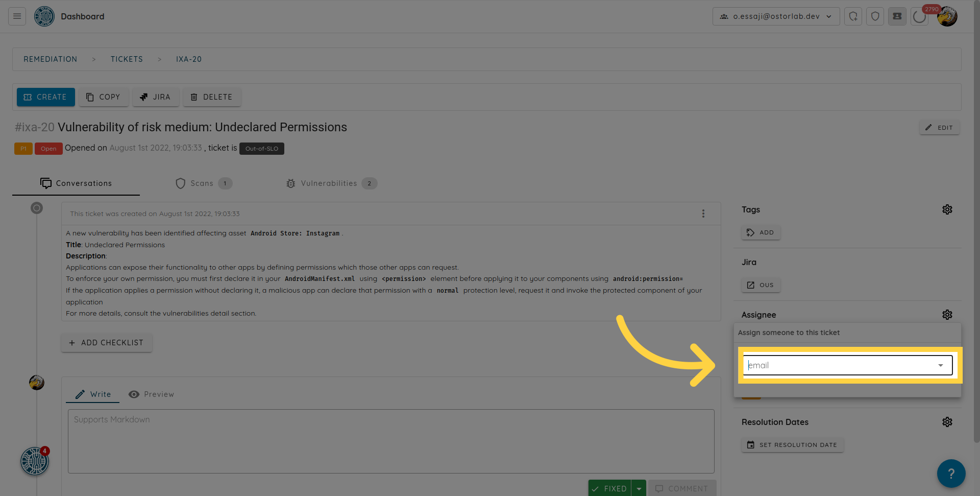This screenshot has height=496, width=980.
Task: Expand the FIXED button dropdown arrow
Action: coord(639,488)
